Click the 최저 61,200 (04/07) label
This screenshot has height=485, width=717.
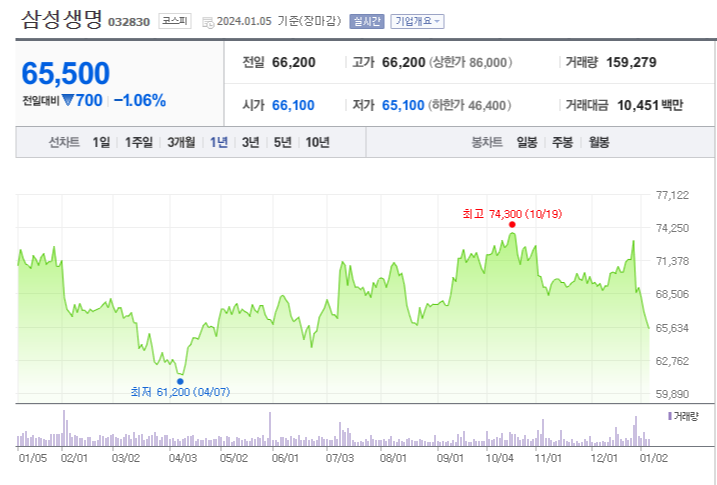point(180,392)
